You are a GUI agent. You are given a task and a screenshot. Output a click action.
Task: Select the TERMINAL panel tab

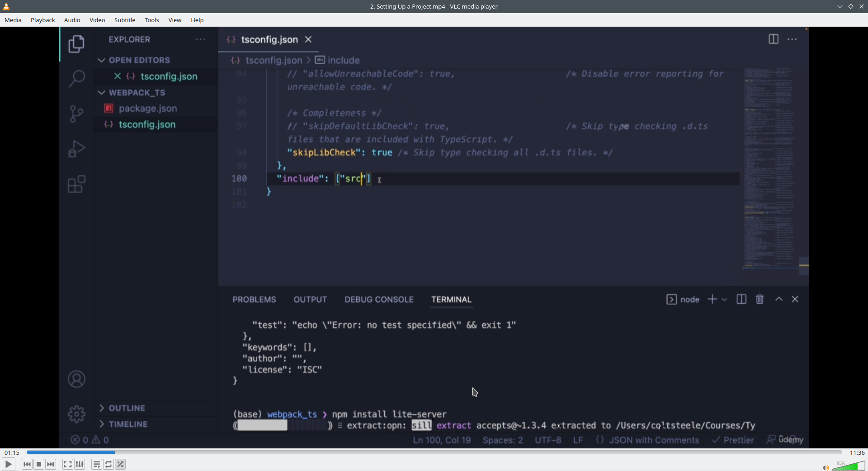[x=451, y=300]
